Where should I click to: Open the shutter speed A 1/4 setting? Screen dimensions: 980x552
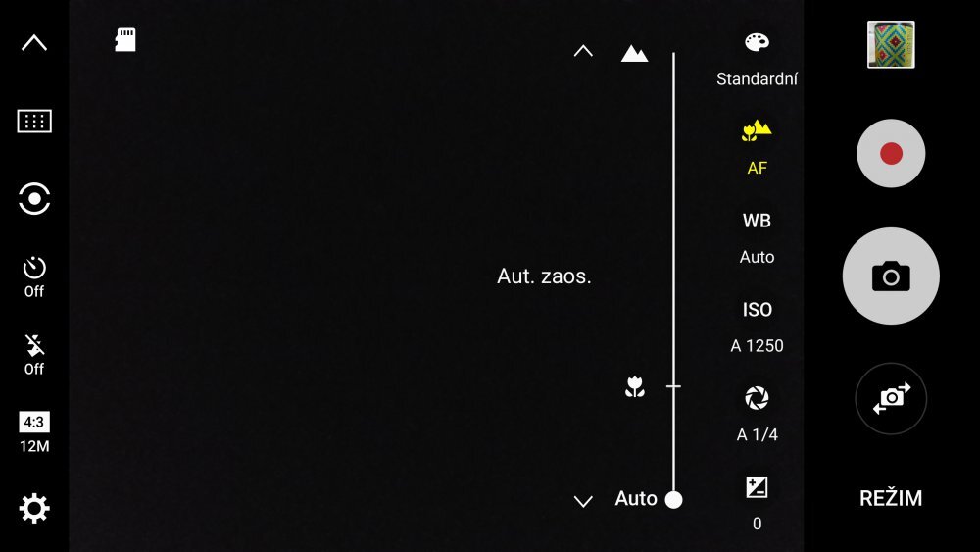point(757,414)
